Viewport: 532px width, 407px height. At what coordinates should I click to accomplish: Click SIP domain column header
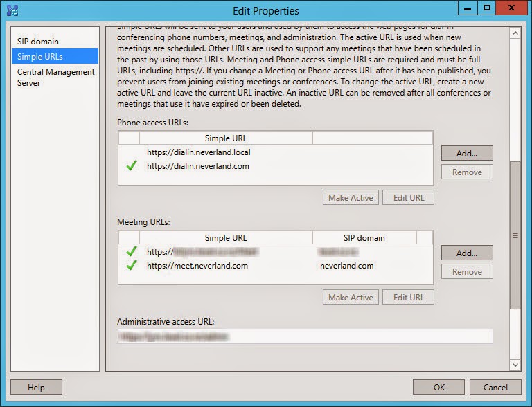[x=364, y=238]
